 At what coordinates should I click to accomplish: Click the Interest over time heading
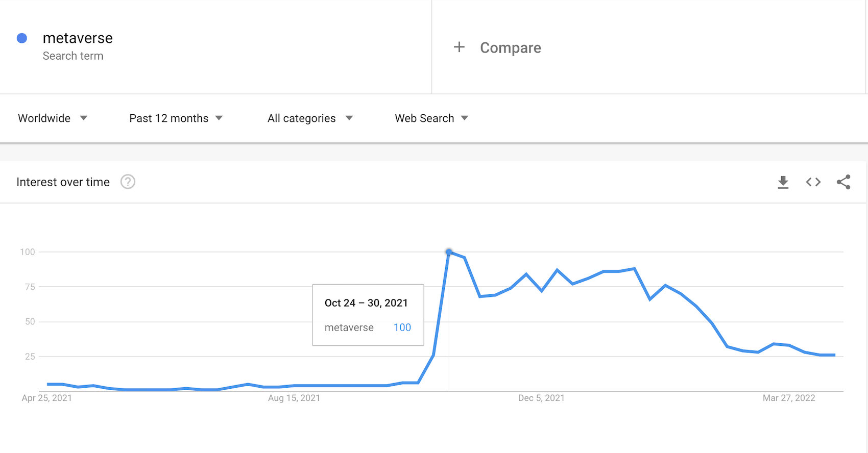[63, 182]
